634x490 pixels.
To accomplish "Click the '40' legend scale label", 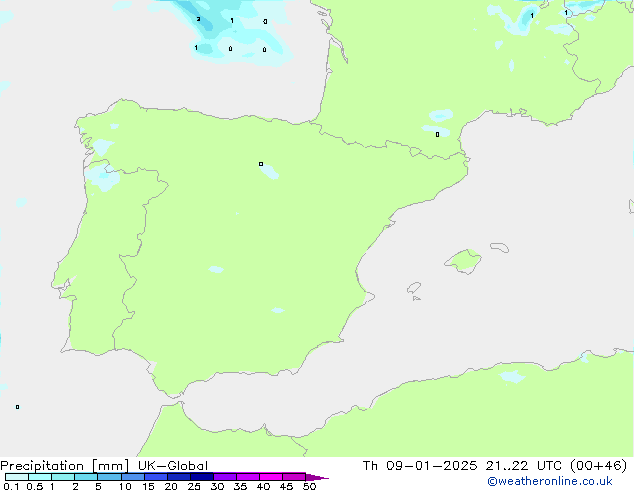I will click(x=263, y=486).
